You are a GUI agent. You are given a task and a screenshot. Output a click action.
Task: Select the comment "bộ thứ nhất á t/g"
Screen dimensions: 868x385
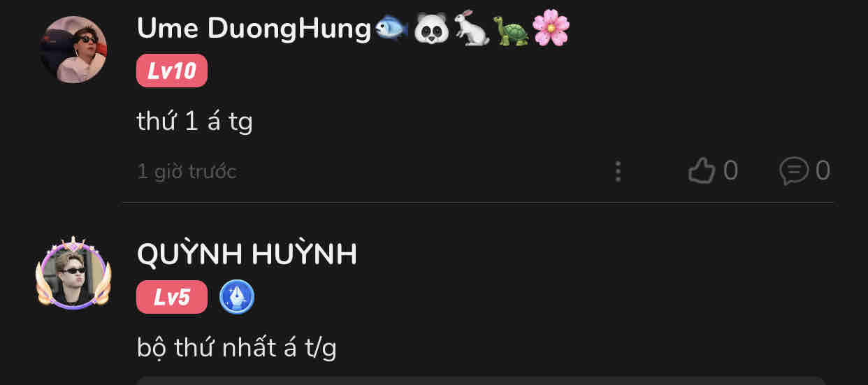coord(236,347)
